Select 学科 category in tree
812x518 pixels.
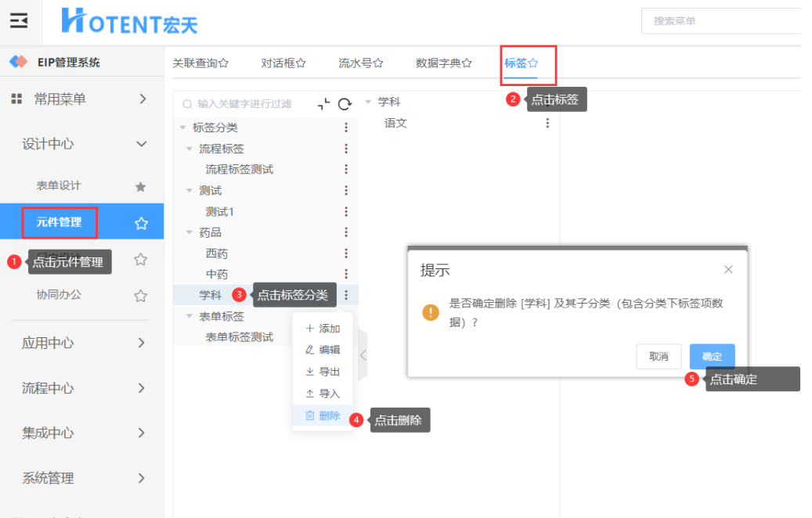point(211,295)
